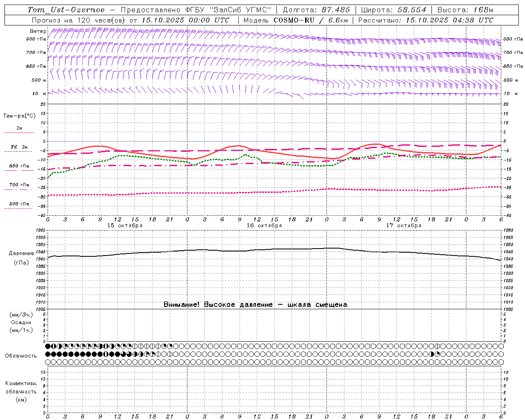The image size is (525, 420).
Task: Click the warning Внимание! Высокое давление — шкала смещена
Action: pos(255,304)
